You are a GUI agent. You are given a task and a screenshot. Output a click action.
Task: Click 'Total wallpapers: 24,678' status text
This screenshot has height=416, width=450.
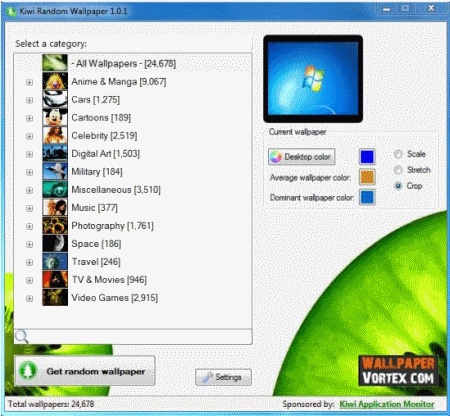(51, 404)
